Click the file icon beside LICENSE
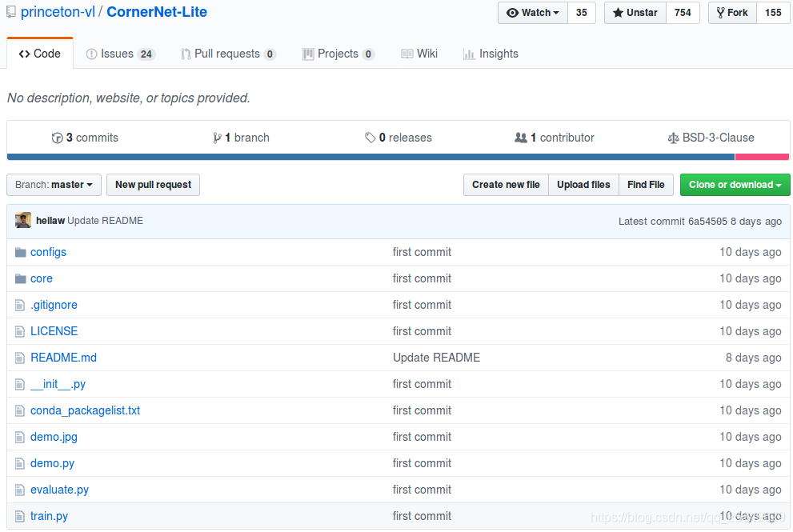Screen dimensions: 793x532 pos(20,331)
